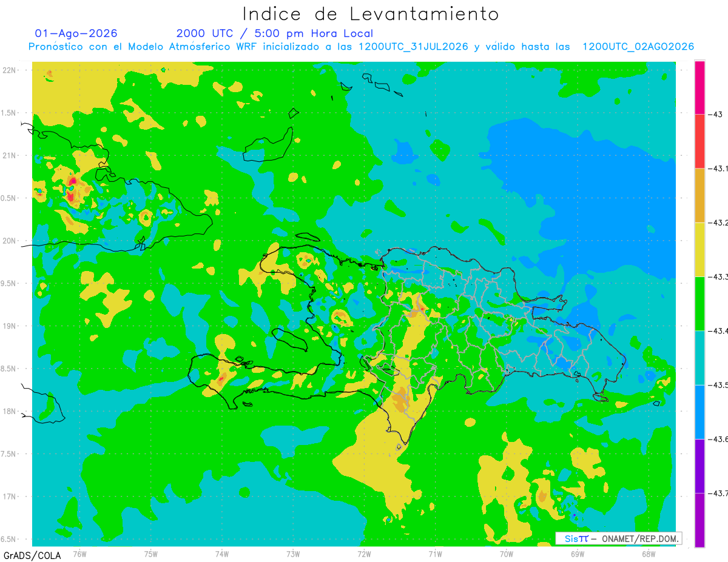
Task: Click the '-43.1' legend value
Action: [x=718, y=169]
